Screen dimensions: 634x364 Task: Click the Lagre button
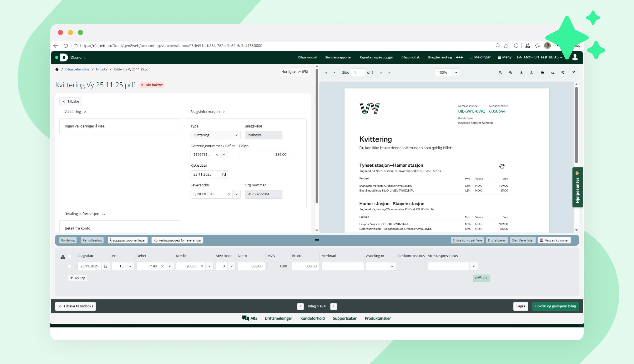(x=521, y=306)
